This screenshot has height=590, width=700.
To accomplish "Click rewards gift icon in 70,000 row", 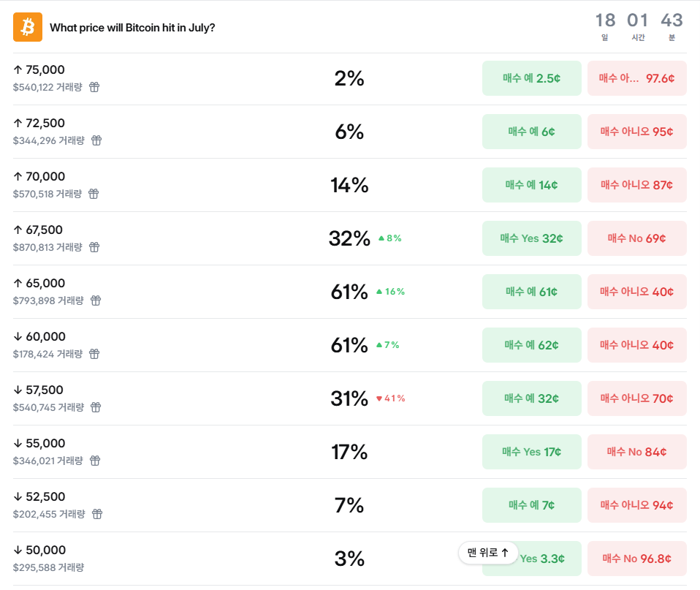I will click(x=94, y=194).
